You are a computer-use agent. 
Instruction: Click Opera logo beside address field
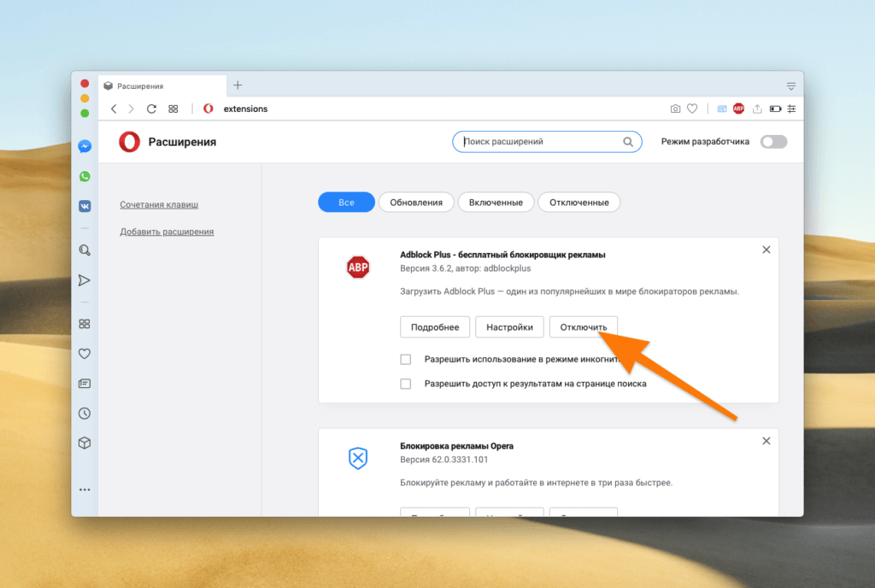pos(208,109)
